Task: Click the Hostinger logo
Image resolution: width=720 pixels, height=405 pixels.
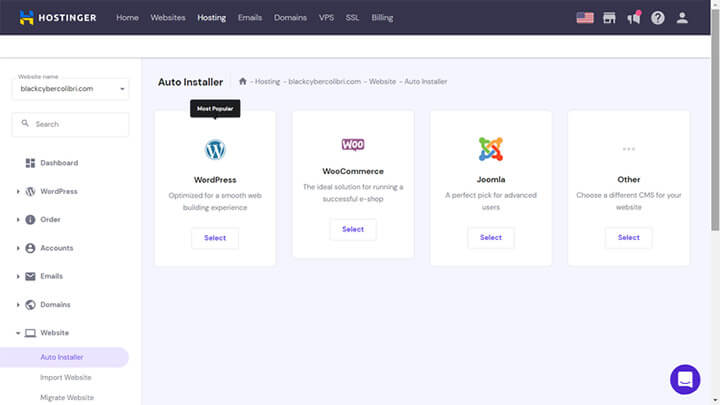Action: click(58, 18)
